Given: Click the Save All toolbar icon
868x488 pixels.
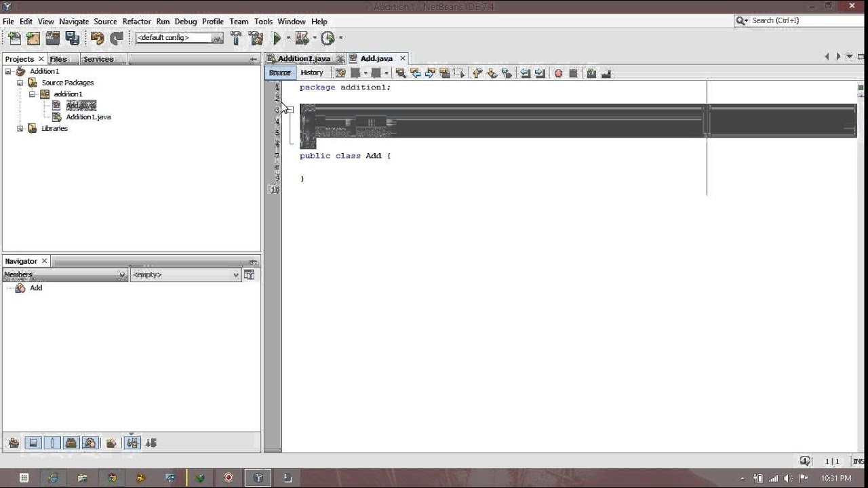Looking at the screenshot, I should coord(72,39).
